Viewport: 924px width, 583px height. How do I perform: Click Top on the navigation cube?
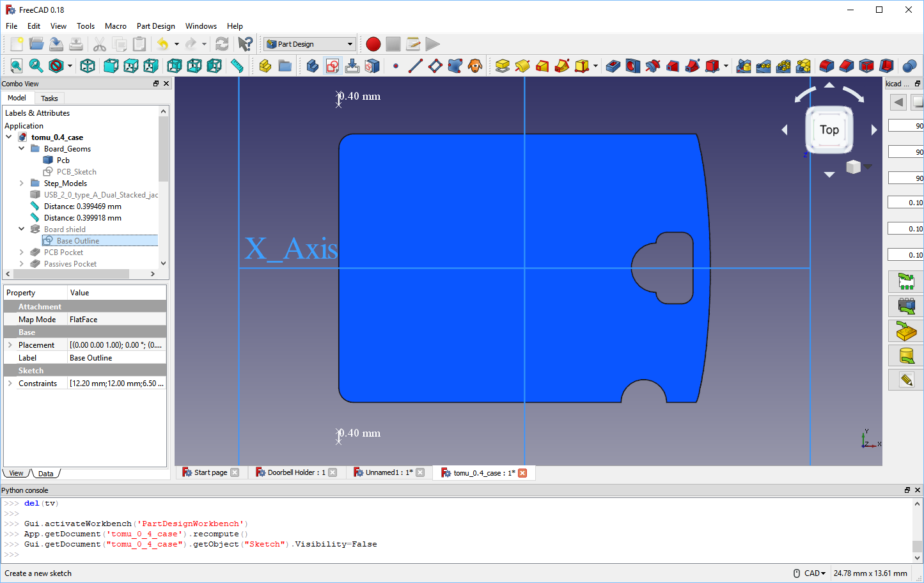click(829, 129)
